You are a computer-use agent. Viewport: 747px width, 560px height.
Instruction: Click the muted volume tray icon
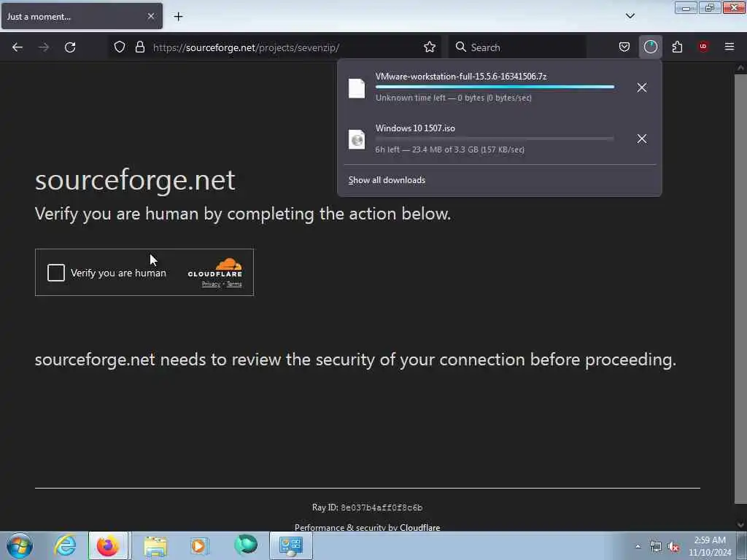click(673, 547)
